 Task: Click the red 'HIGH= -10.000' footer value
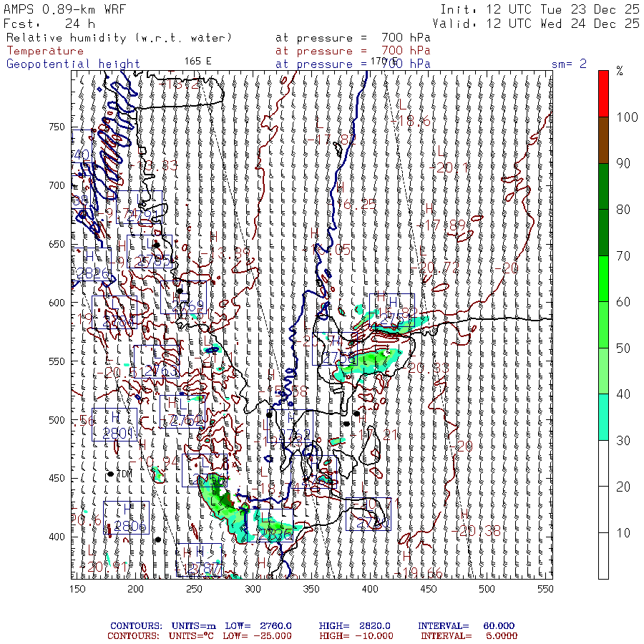(x=356, y=636)
